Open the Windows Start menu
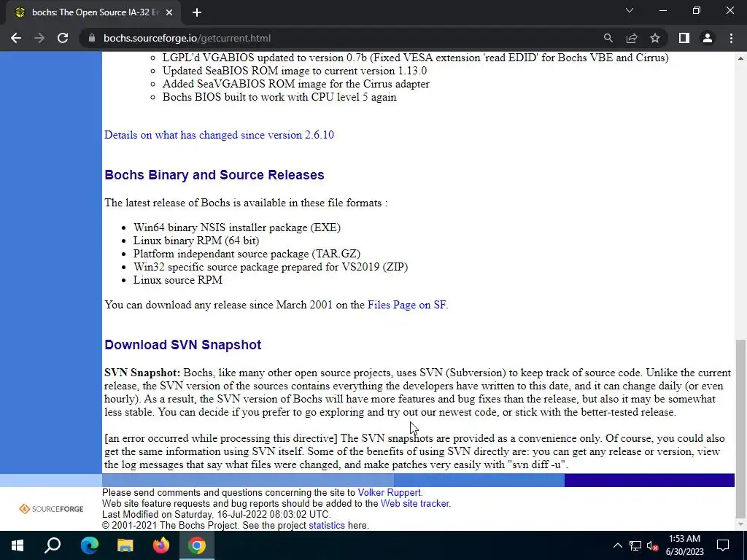Viewport: 747px width, 560px height. [x=18, y=545]
